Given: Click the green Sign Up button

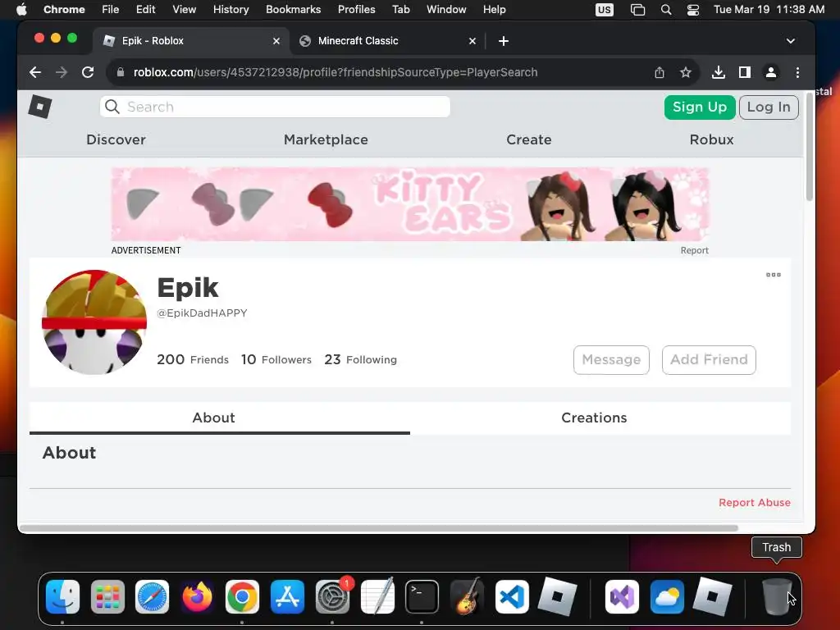Looking at the screenshot, I should pos(700,107).
